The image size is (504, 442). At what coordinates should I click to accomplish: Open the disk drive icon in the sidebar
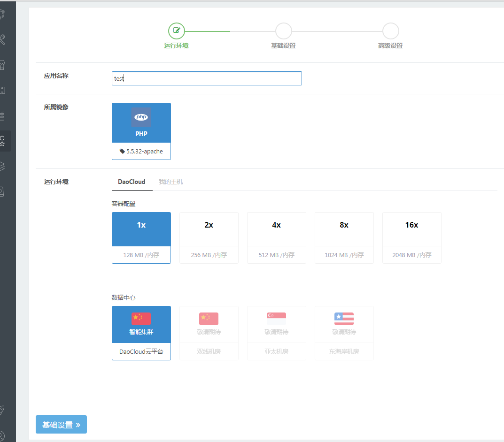click(x=2, y=191)
